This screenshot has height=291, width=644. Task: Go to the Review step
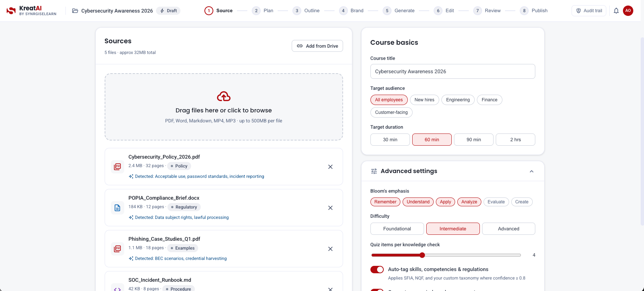tap(487, 11)
